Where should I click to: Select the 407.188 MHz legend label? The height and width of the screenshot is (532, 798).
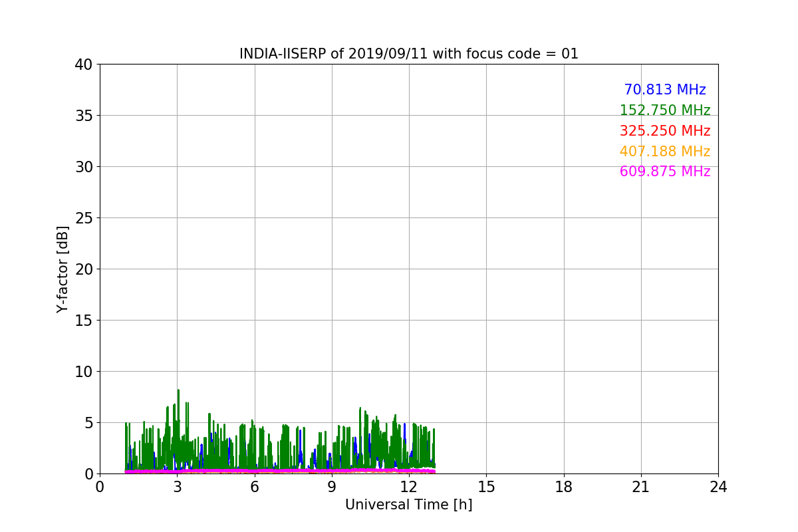point(665,152)
